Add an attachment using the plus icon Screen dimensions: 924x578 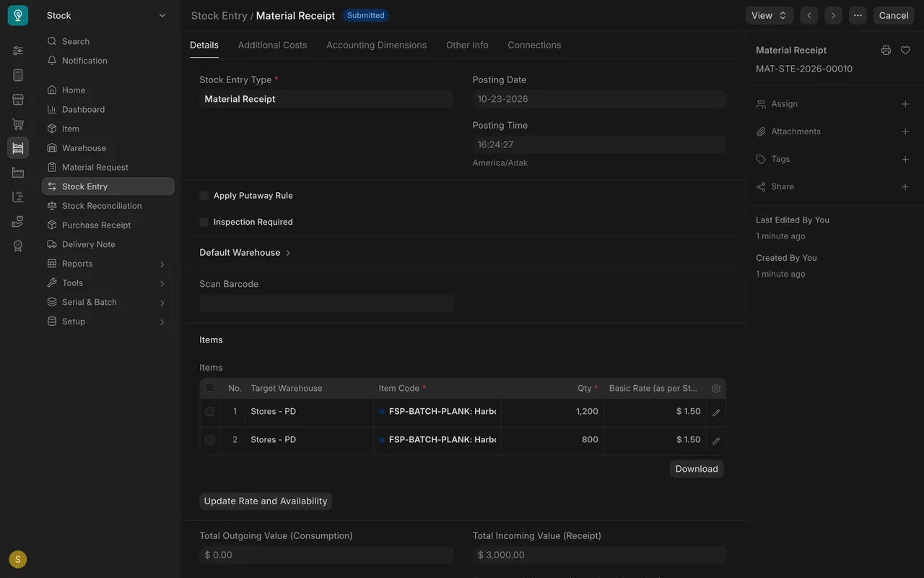(905, 131)
